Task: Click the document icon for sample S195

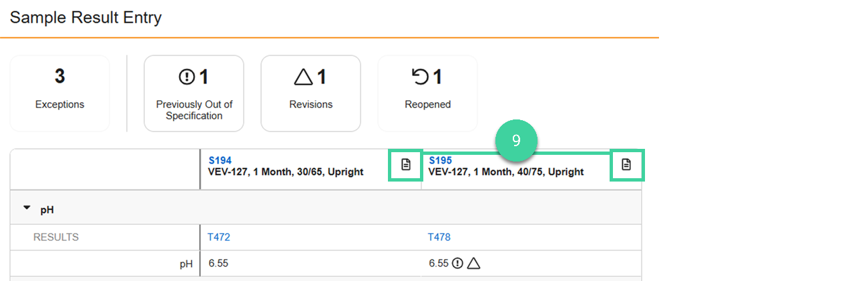Action: pos(626,165)
